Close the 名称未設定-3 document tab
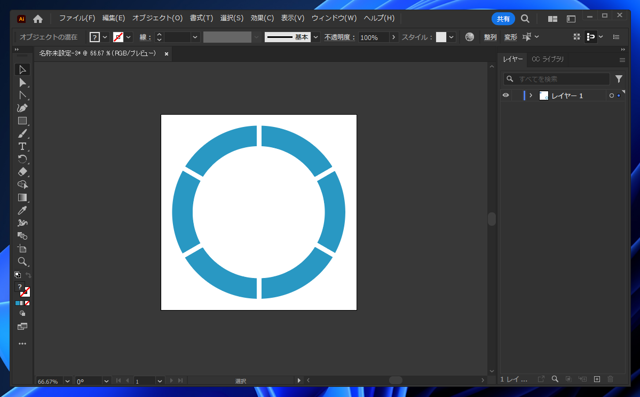 [x=166, y=54]
